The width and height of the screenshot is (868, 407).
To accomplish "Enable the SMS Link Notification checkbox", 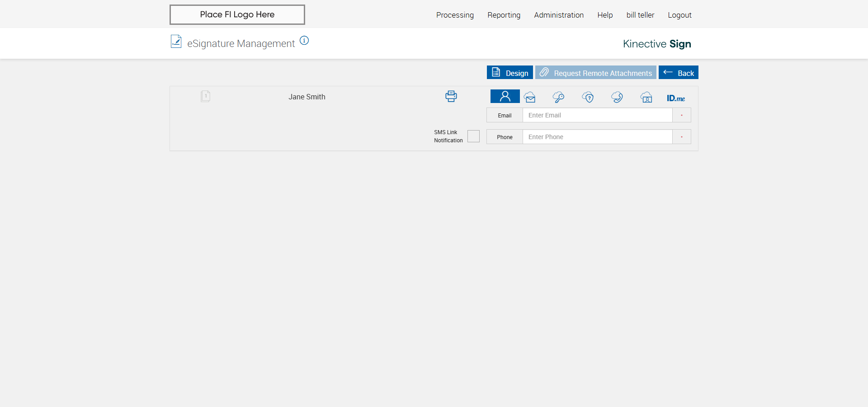I will pyautogui.click(x=473, y=136).
